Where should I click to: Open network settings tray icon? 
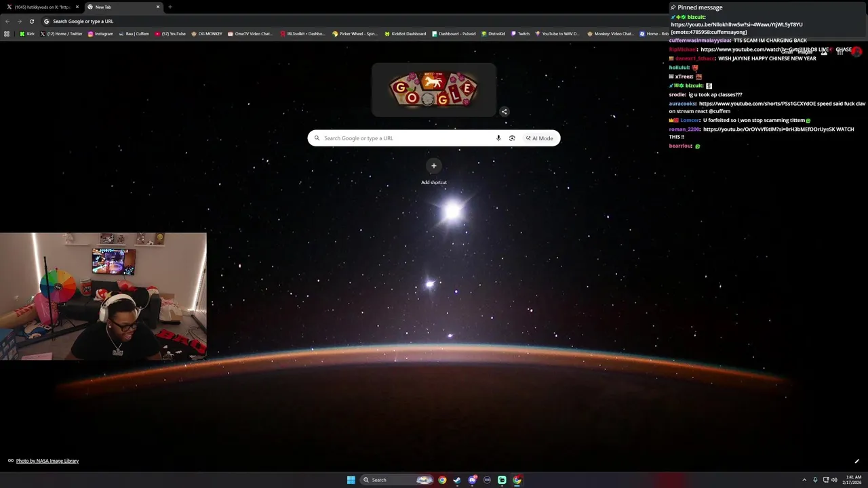point(826,480)
